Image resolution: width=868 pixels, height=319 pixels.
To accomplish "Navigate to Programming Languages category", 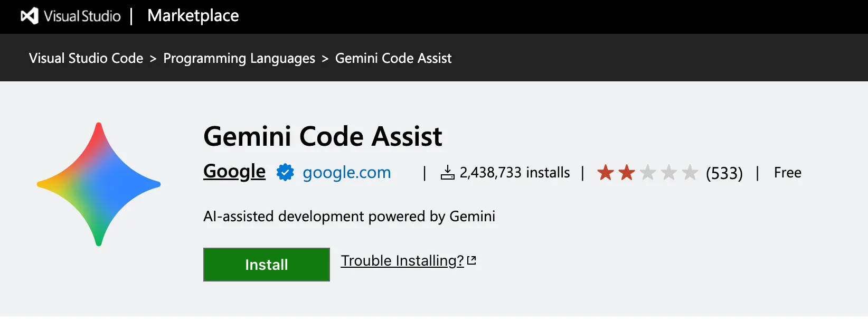I will (x=239, y=58).
